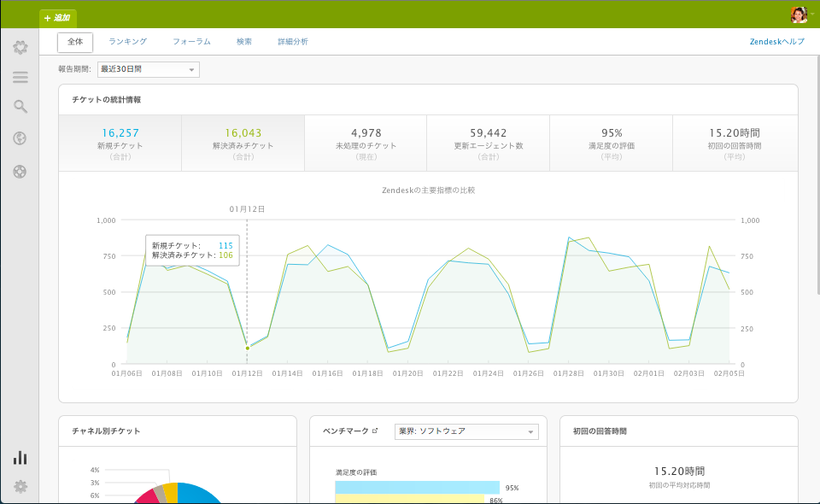The height and width of the screenshot is (504, 820).
Task: Switch to the 検索 tab
Action: coord(244,42)
